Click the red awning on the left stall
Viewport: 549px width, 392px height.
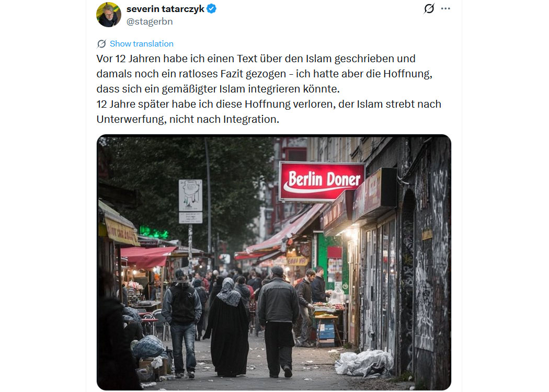tap(148, 257)
